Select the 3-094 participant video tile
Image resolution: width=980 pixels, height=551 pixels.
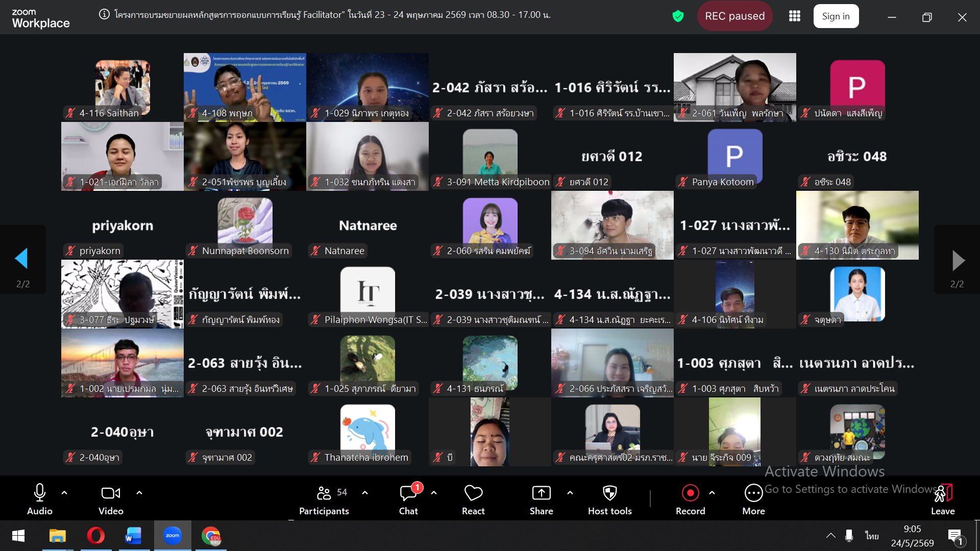(x=612, y=225)
